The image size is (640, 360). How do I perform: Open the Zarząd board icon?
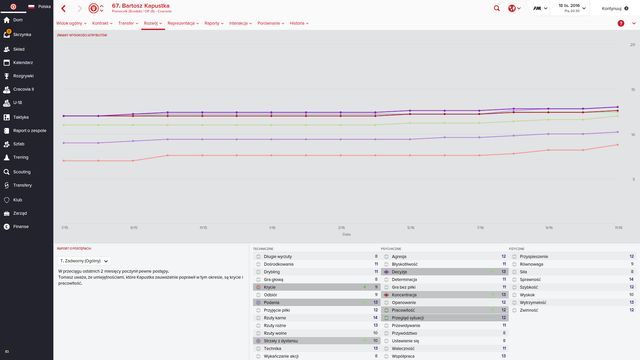coord(7,213)
